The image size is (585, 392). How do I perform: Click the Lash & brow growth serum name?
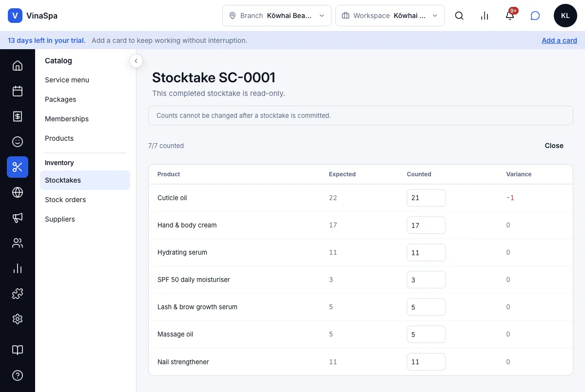pos(197,307)
